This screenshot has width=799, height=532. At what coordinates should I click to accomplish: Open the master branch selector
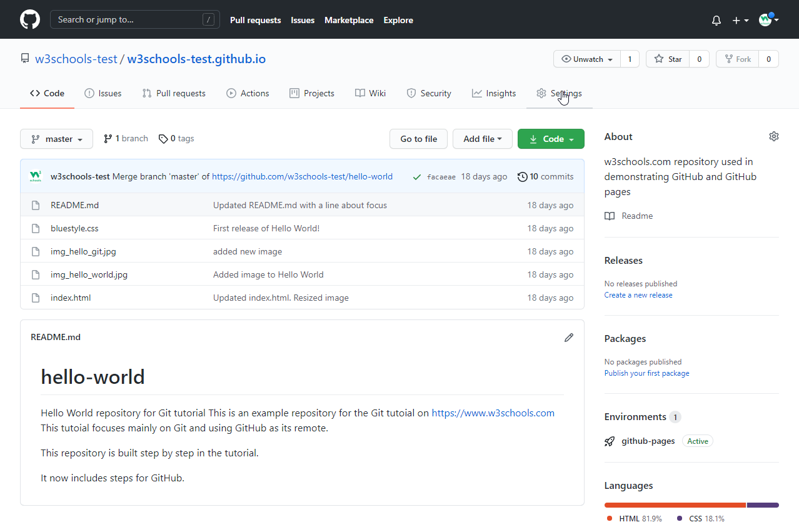point(56,139)
